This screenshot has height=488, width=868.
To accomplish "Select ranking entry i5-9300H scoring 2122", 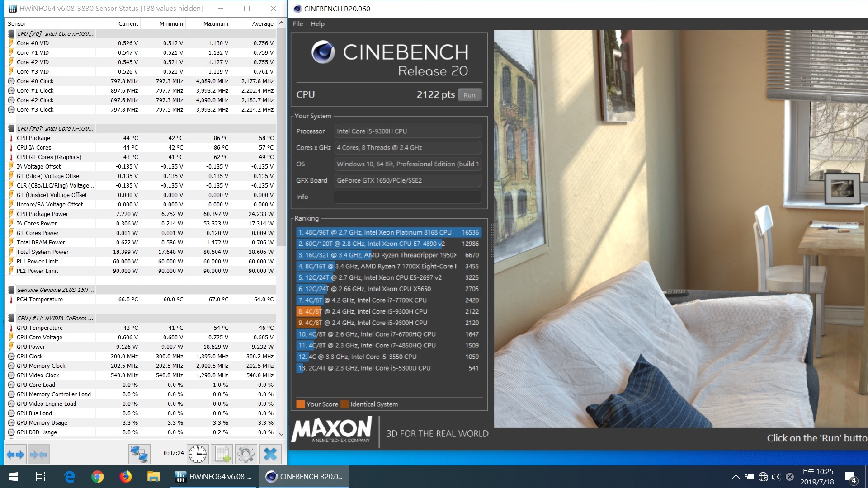I will 389,311.
